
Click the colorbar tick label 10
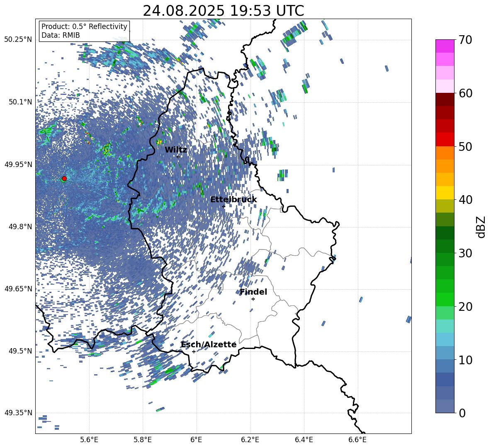point(466,360)
